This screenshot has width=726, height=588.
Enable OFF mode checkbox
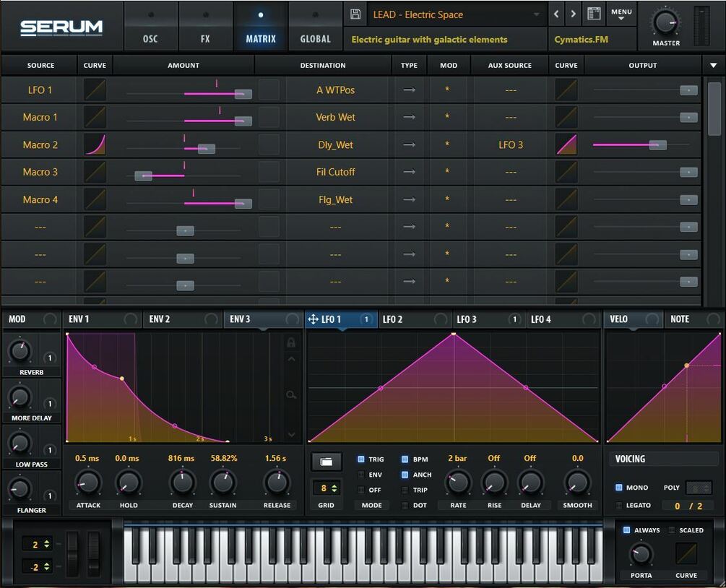click(361, 490)
